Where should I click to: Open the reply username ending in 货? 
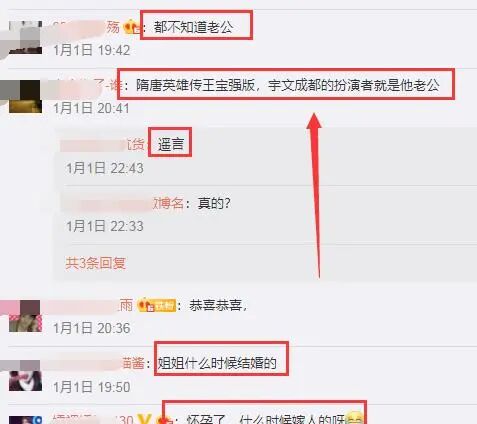(x=103, y=145)
